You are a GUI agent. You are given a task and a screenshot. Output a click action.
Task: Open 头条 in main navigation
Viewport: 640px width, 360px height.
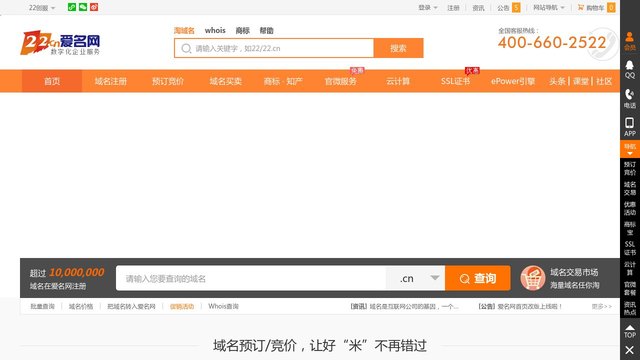click(557, 81)
